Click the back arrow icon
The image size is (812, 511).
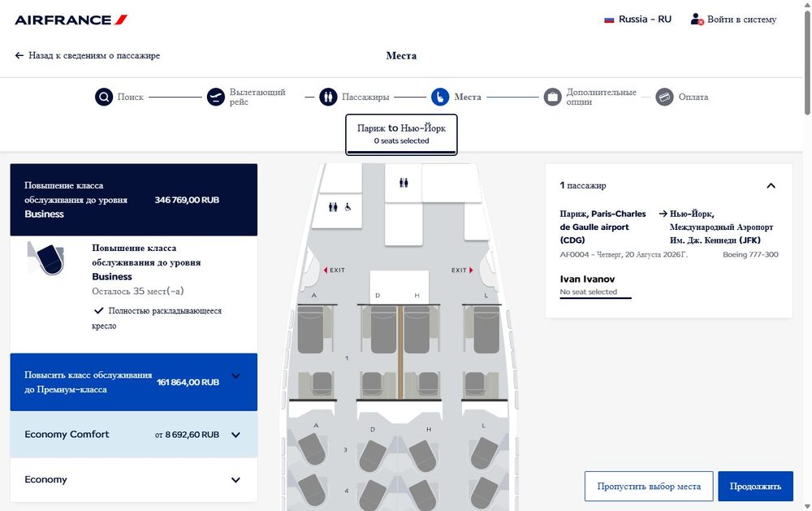coord(19,55)
